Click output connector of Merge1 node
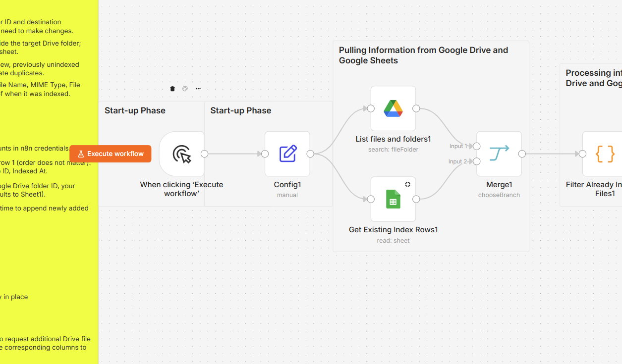The width and height of the screenshot is (622, 364). coord(522,154)
